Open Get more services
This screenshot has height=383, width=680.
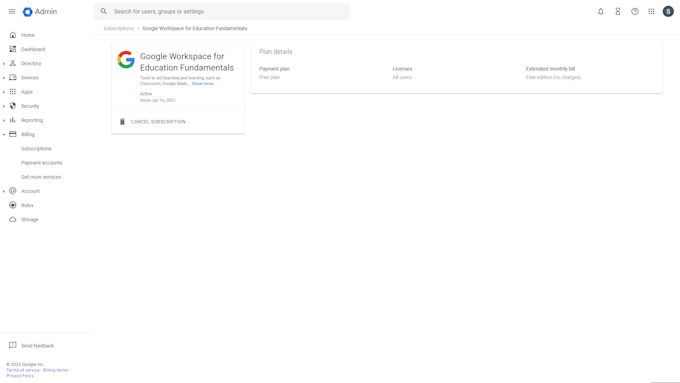point(41,177)
